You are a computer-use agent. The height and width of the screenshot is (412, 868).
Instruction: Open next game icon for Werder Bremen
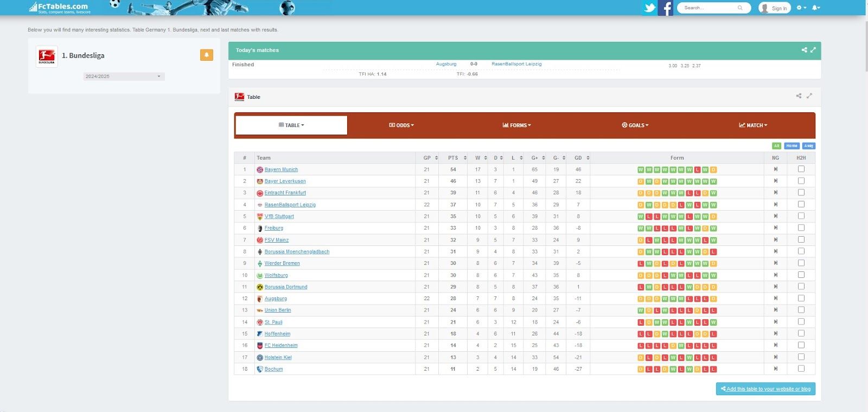pos(776,263)
